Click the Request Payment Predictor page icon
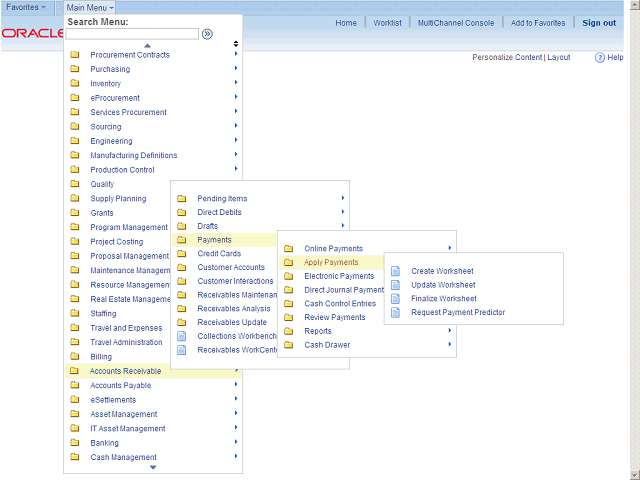Screen dimensions: 640x480 [395, 313]
